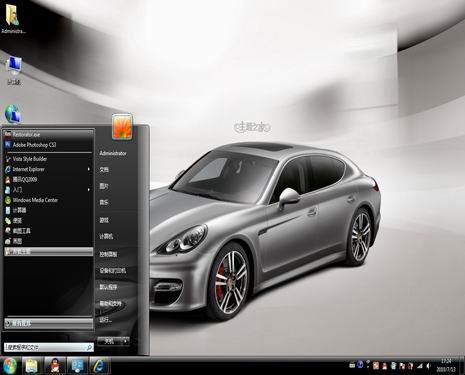Open 便笺 sticky notes from Start menu
465x375 pixels.
click(x=48, y=221)
